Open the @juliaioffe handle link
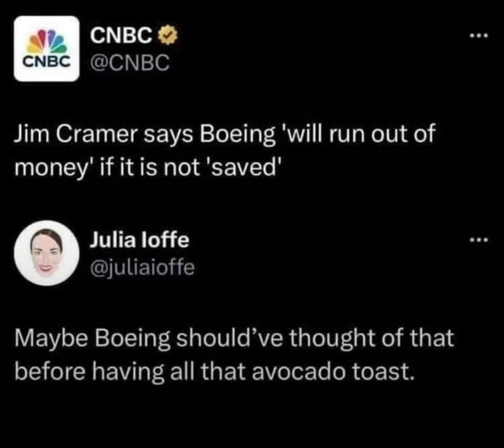 click(x=142, y=268)
